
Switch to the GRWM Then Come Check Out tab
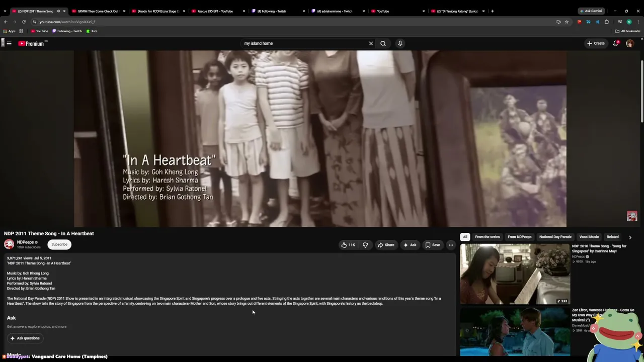click(x=98, y=11)
